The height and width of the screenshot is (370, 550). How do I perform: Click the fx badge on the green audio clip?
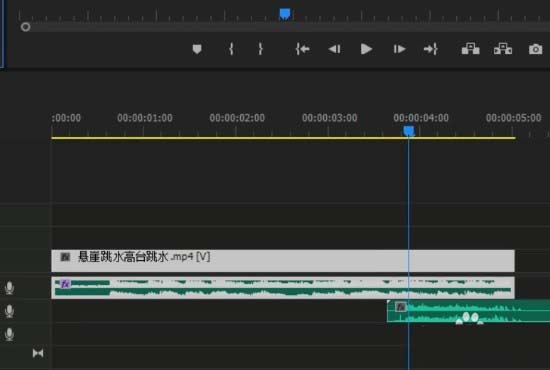pos(401,307)
